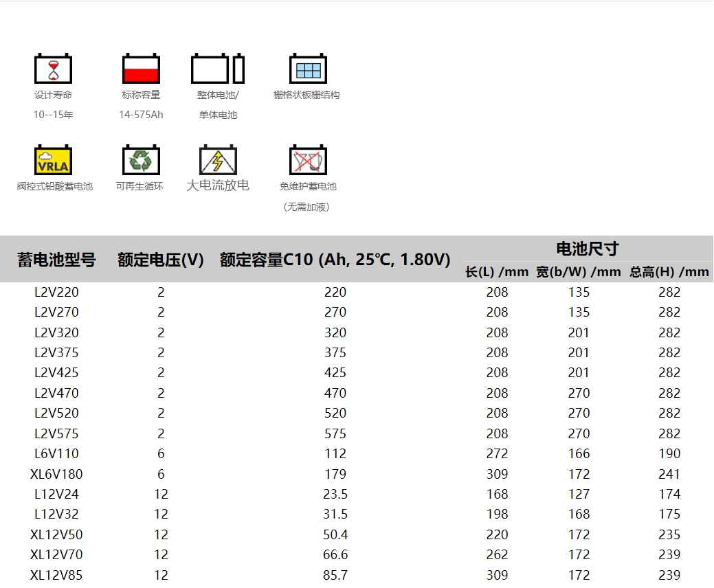
Task: Click the maintenance-free crossed-out battery icon
Action: click(x=309, y=160)
